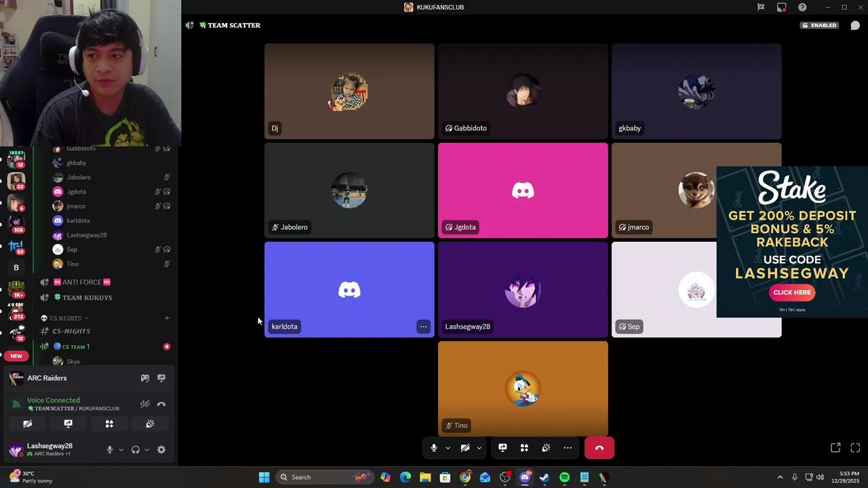Open Discord Inbox flag icon
Viewport: 868px width, 488px height.
tap(761, 7)
